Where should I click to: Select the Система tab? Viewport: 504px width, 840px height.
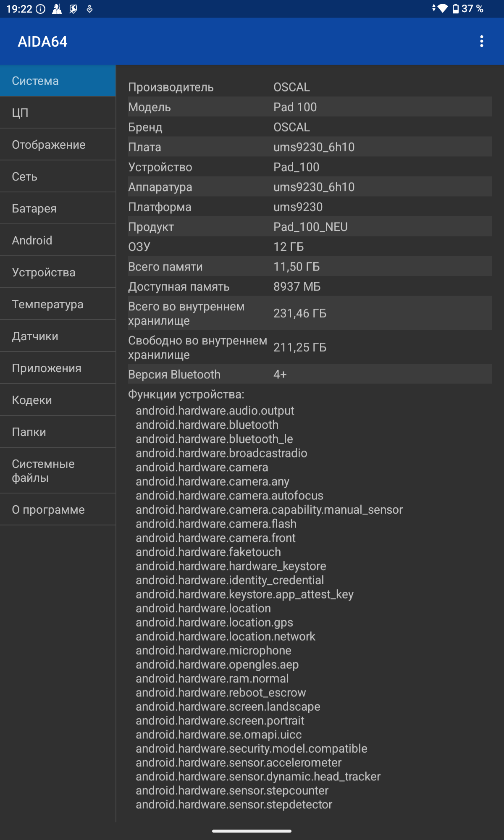tap(58, 81)
